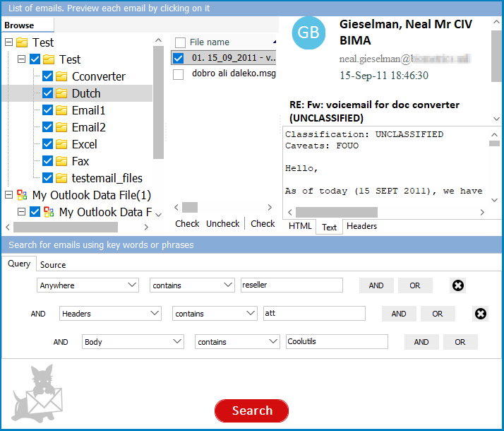
Task: Toggle the dobro ali daleko.msg checkbox
Action: [179, 73]
